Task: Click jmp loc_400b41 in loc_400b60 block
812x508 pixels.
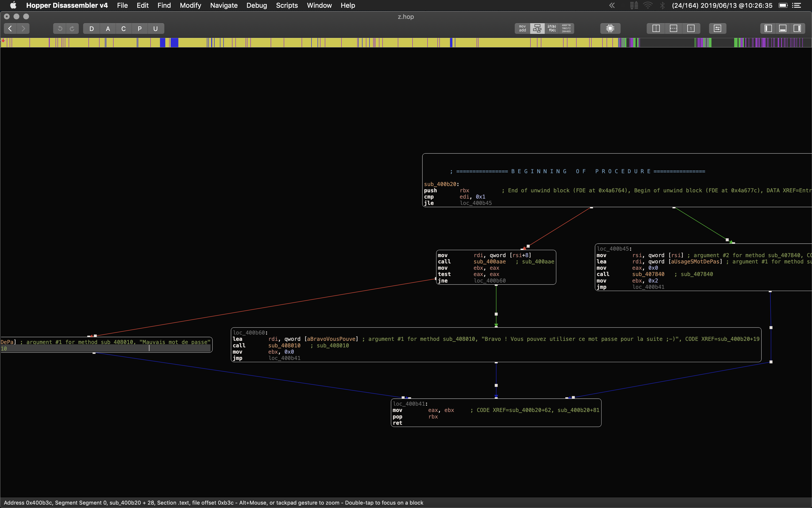Action: 284,358
